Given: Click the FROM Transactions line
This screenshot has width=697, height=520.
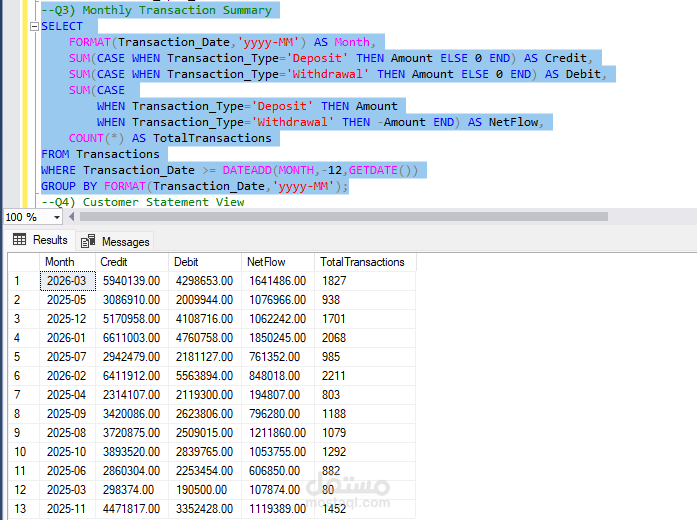Looking at the screenshot, I should (100, 154).
